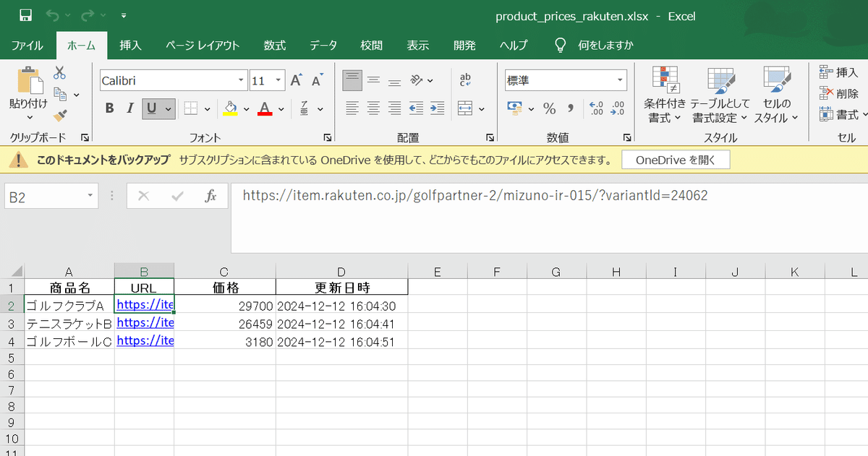The image size is (868, 456).
Task: Apply the Comma Style icon
Action: pyautogui.click(x=571, y=108)
